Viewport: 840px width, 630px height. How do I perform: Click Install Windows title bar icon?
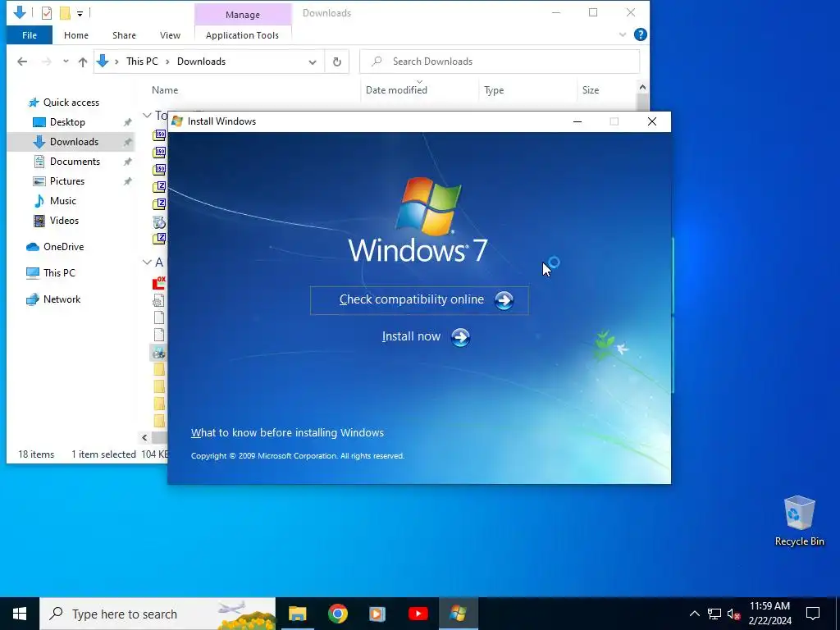(177, 121)
